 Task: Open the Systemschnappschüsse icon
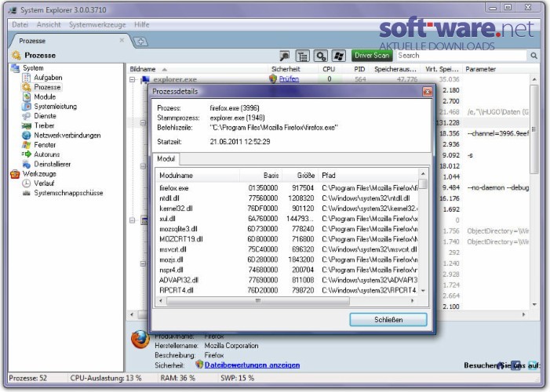(27, 193)
